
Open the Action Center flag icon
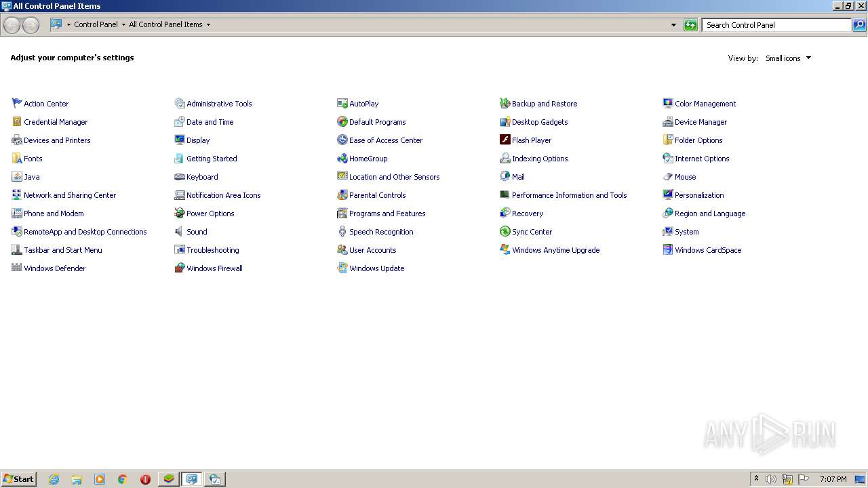pyautogui.click(x=17, y=103)
